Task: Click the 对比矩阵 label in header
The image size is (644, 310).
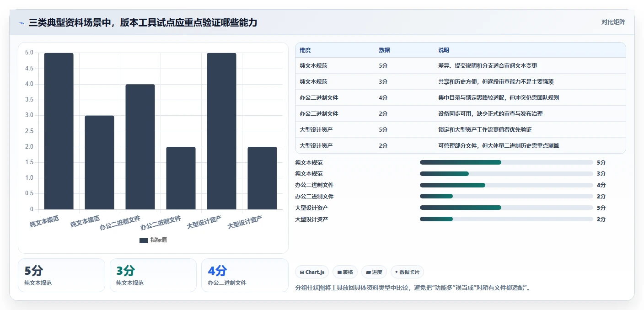Action: tap(613, 22)
